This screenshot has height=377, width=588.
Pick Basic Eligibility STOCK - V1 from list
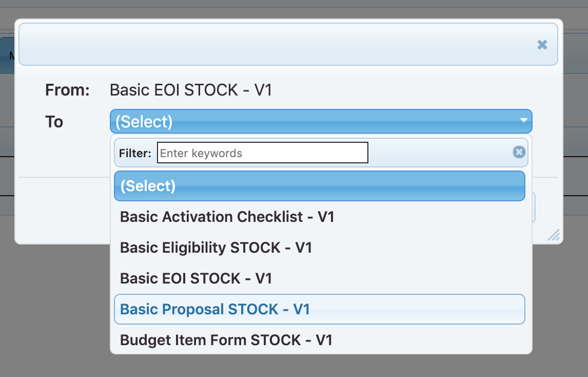click(x=216, y=248)
